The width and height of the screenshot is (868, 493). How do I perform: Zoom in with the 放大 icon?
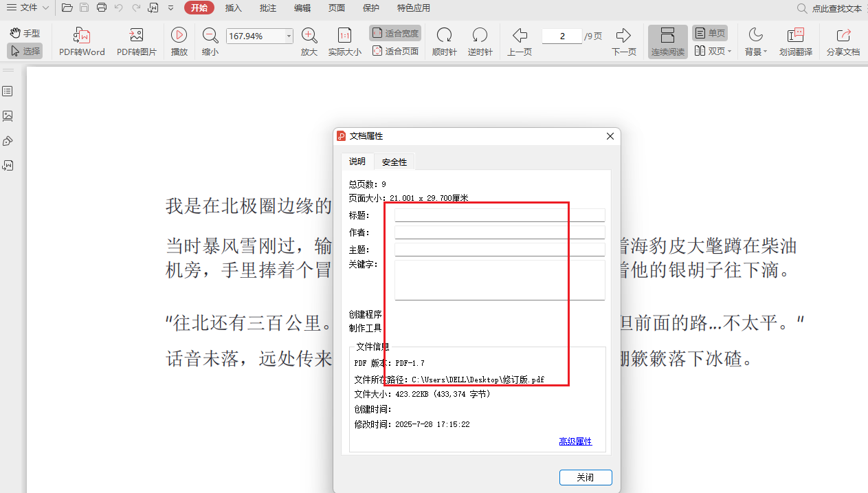309,41
